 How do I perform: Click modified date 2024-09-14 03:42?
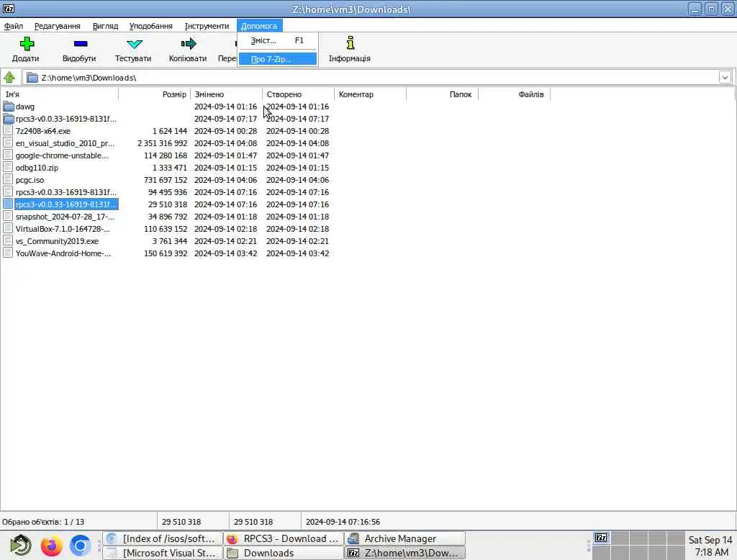coord(225,253)
